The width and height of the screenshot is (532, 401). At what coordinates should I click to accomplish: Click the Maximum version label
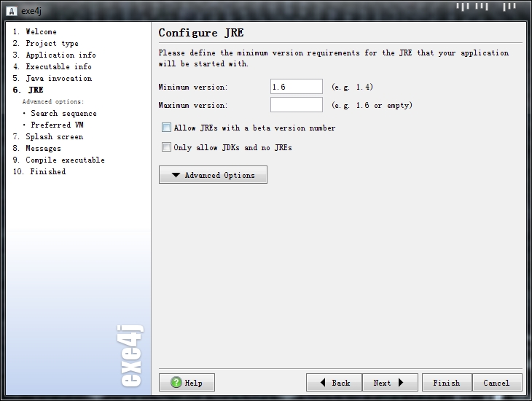pos(193,105)
